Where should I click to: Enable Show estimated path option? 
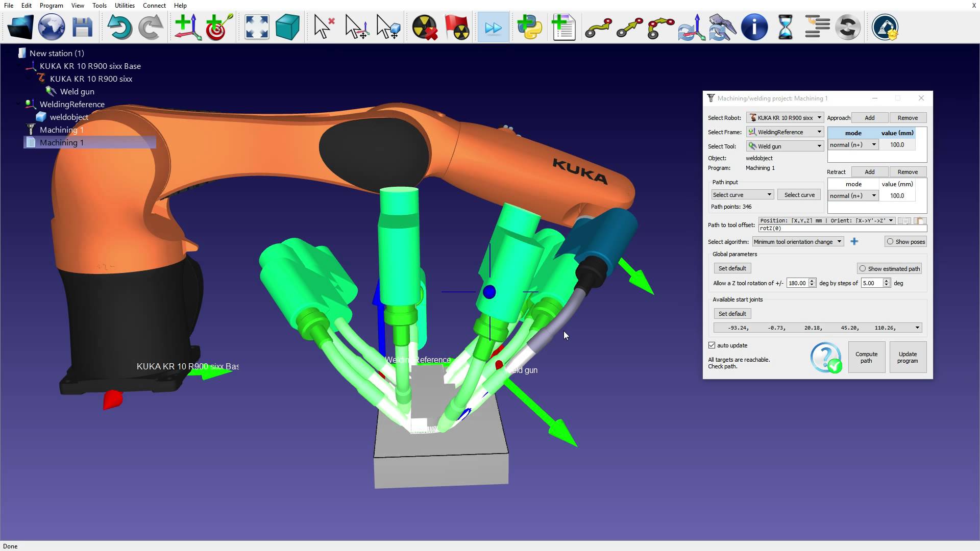click(863, 269)
